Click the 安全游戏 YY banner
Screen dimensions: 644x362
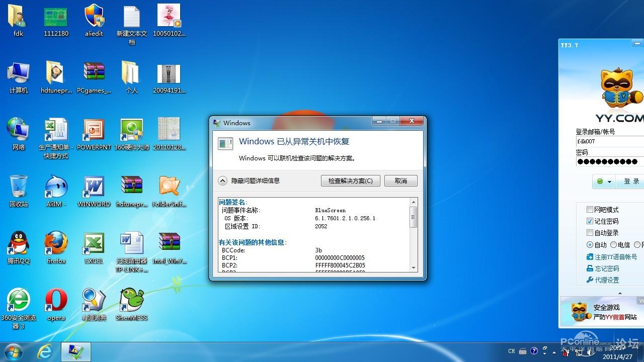tap(603, 312)
